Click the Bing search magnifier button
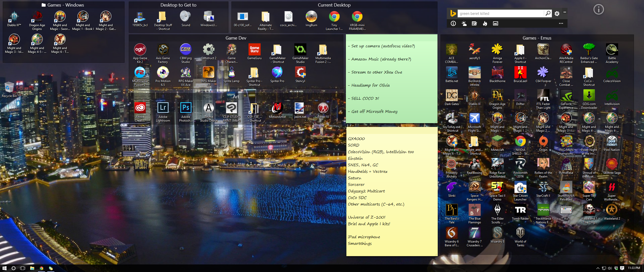This screenshot has height=272, width=644. (548, 13)
